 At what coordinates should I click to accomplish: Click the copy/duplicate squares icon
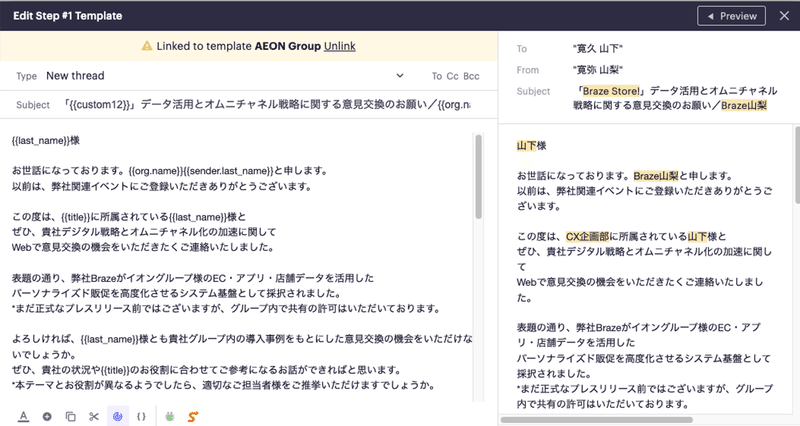pos(70,417)
